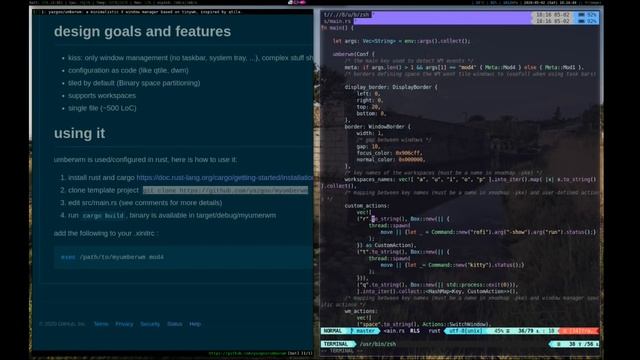The height and width of the screenshot is (360, 640).
Task: Click the 45% file position segment
Action: pos(502,331)
